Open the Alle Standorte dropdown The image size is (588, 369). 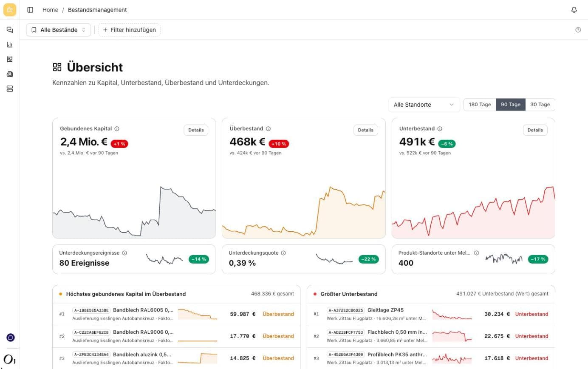point(424,105)
